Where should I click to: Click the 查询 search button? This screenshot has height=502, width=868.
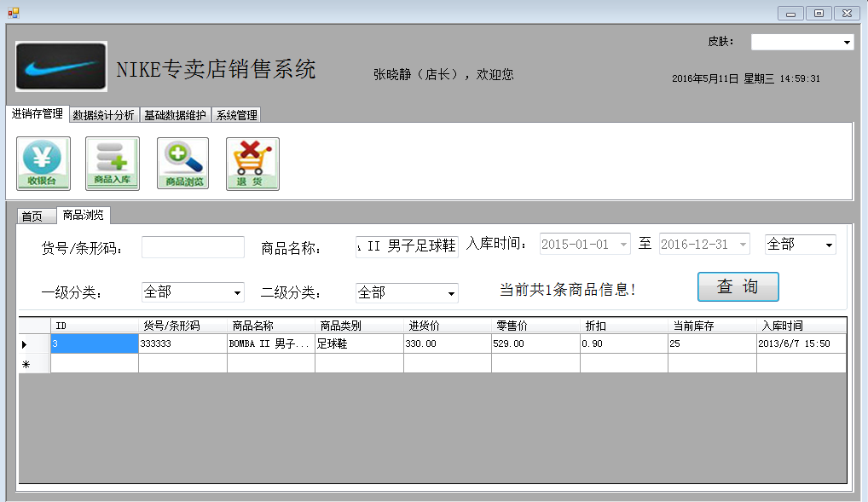(x=738, y=286)
